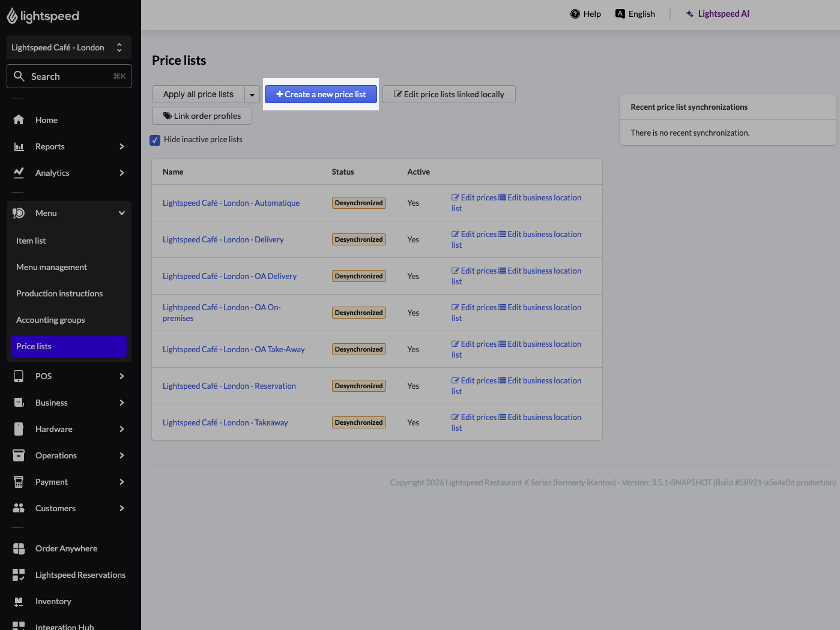Expand the POS chevron

(122, 376)
